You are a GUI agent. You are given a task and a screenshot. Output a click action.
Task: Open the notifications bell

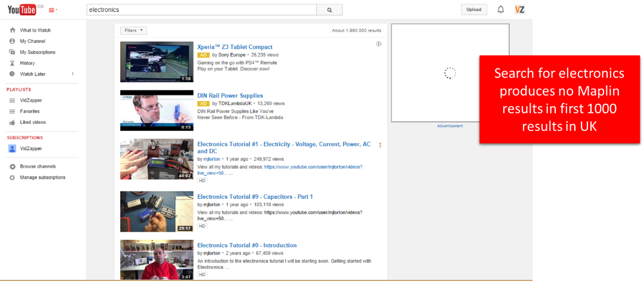500,10
